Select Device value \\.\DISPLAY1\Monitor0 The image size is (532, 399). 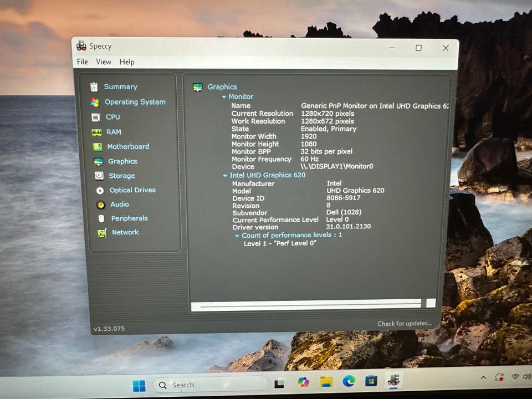pos(336,166)
